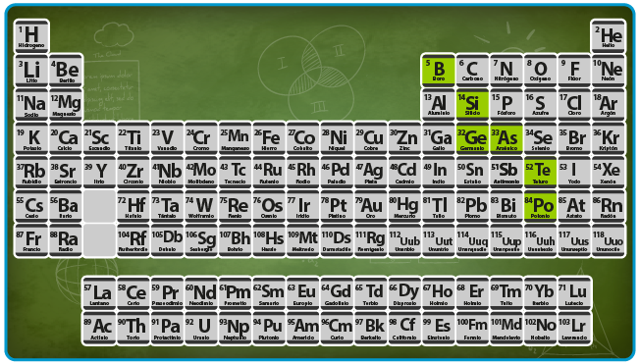Image resolution: width=639 pixels, height=364 pixels.
Task: Click the blank lanthanide placeholder under Y
Action: click(99, 206)
